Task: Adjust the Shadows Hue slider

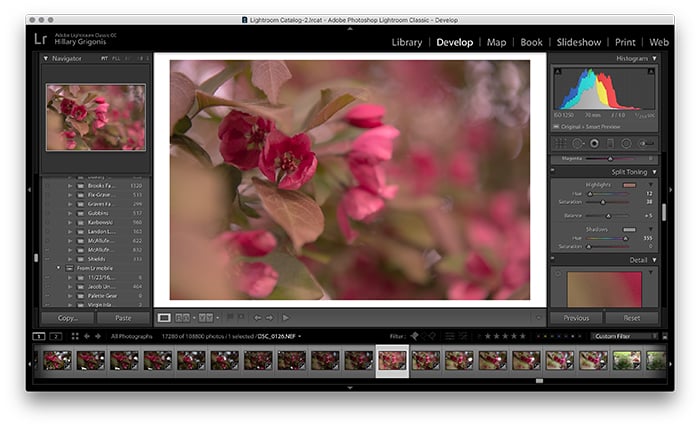Action: pos(625,238)
